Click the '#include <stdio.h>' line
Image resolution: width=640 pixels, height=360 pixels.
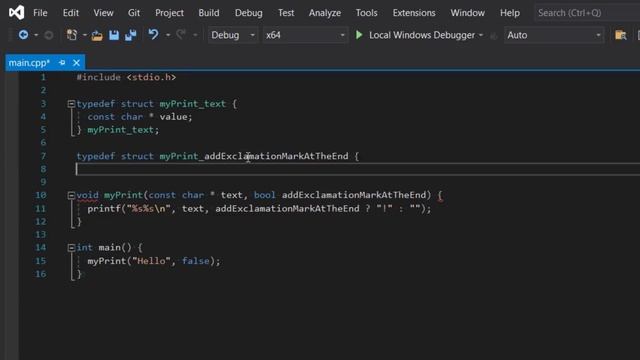click(x=126, y=77)
